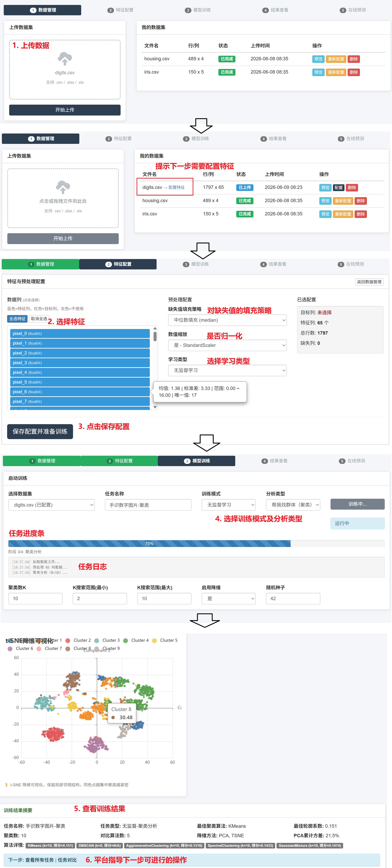Click the cloud upload icon above digits.csv
The image size is (392, 868).
[65, 59]
